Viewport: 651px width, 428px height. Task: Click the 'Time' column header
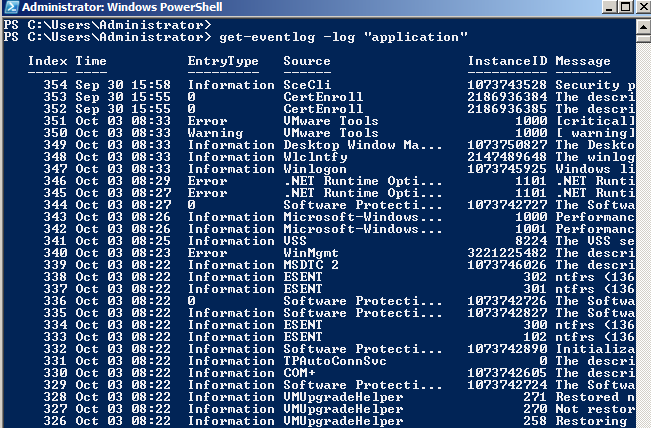coord(91,61)
